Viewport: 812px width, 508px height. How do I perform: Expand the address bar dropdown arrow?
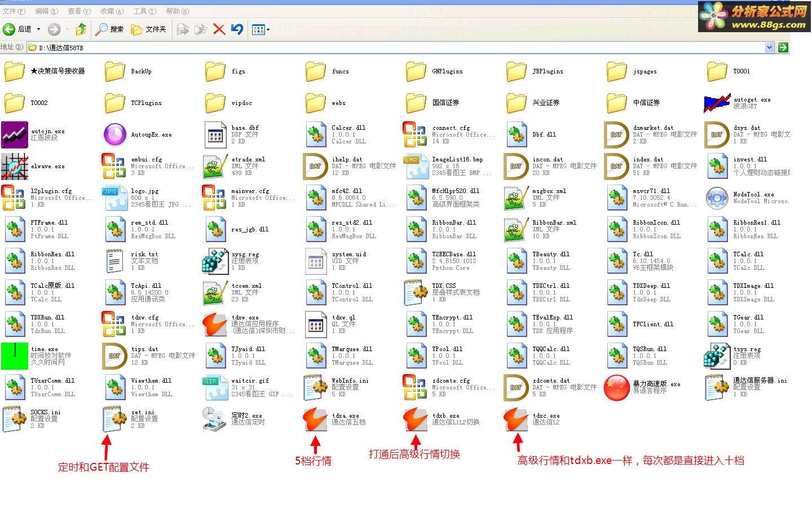770,47
